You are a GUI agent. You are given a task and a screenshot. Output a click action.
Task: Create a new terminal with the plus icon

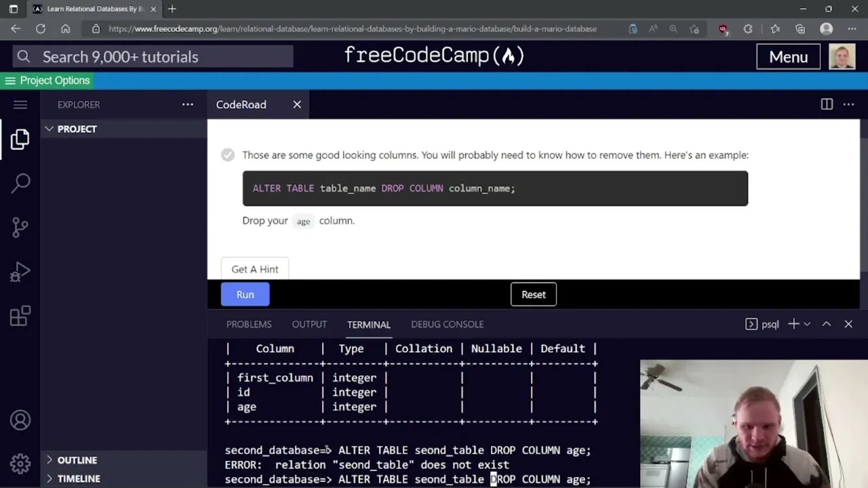(x=793, y=324)
